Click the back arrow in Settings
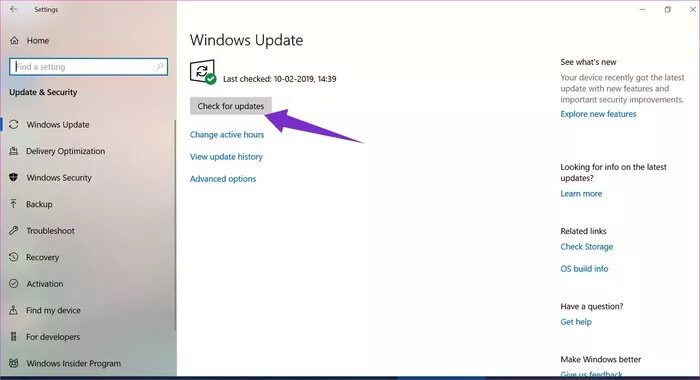The image size is (700, 380). (14, 9)
